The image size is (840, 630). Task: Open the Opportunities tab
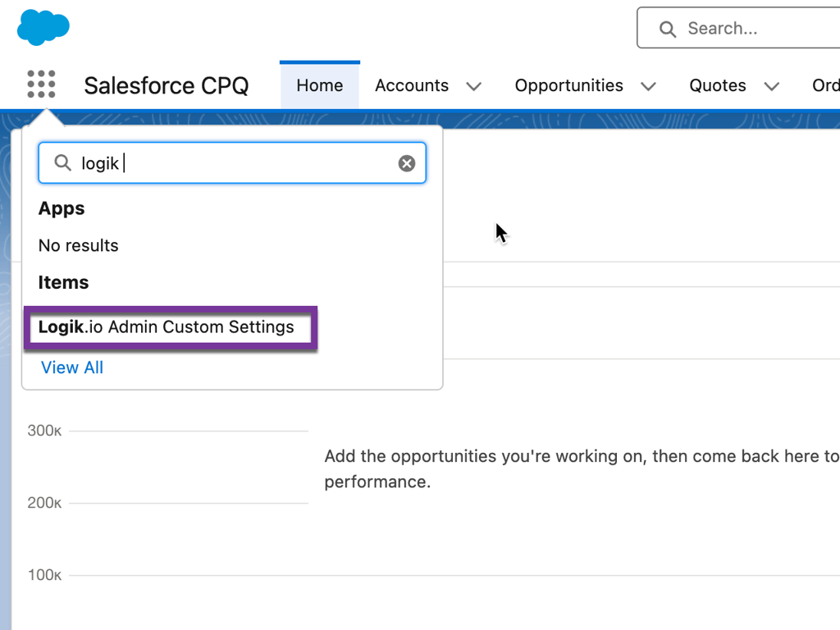click(x=569, y=85)
